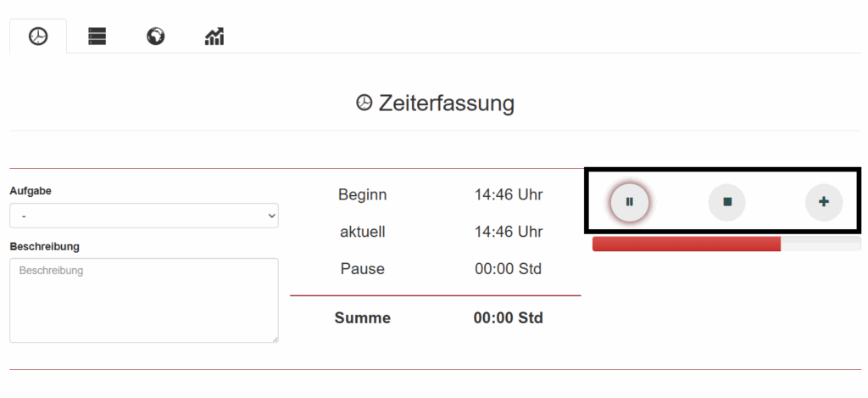Screen dimensions: 868x398
Task: Open the time tracking clock tab
Action: tap(38, 36)
